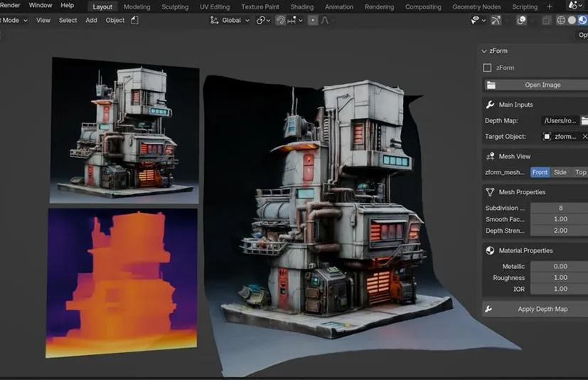Screen dimensions: 588x380
Task: Click the Depth Map path field
Action: pos(560,120)
